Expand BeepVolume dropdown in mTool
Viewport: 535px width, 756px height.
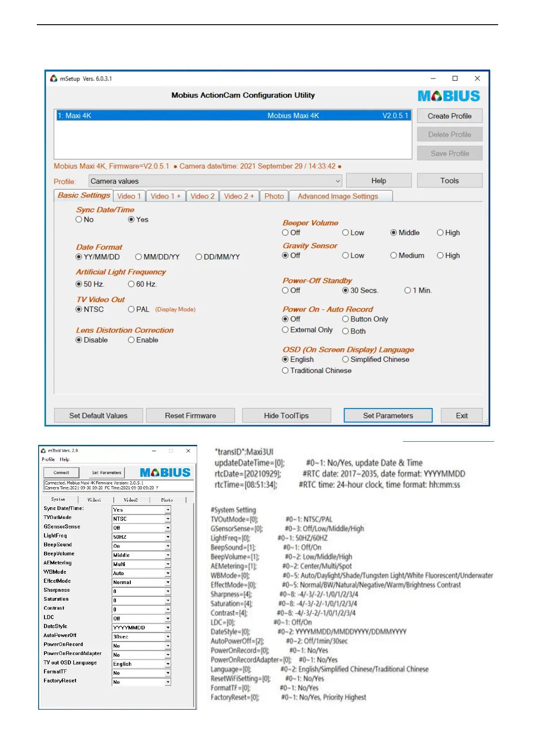click(168, 555)
